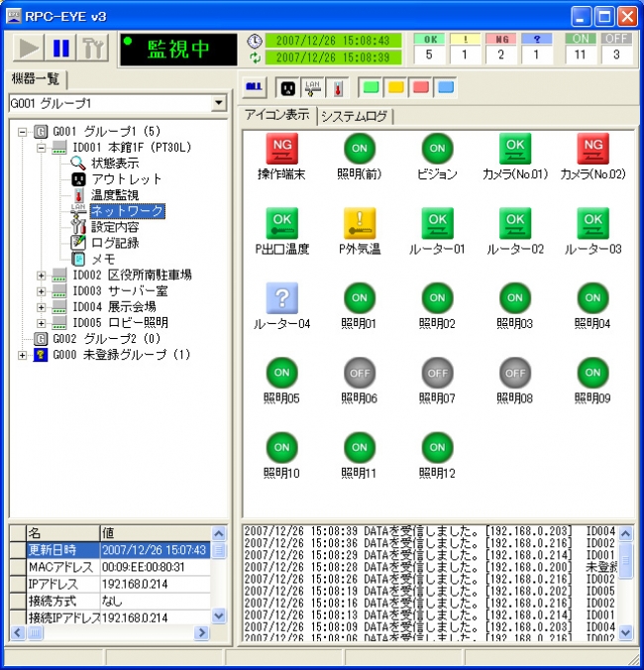Viewport: 644px width, 670px height.
Task: Open the G001 グループ1 group dropdown
Action: pyautogui.click(x=218, y=104)
